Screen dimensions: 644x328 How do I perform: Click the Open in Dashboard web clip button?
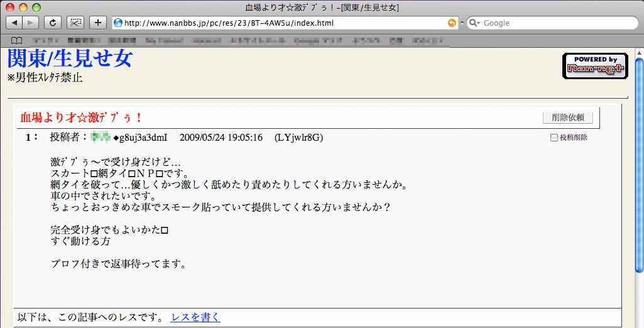(75, 23)
